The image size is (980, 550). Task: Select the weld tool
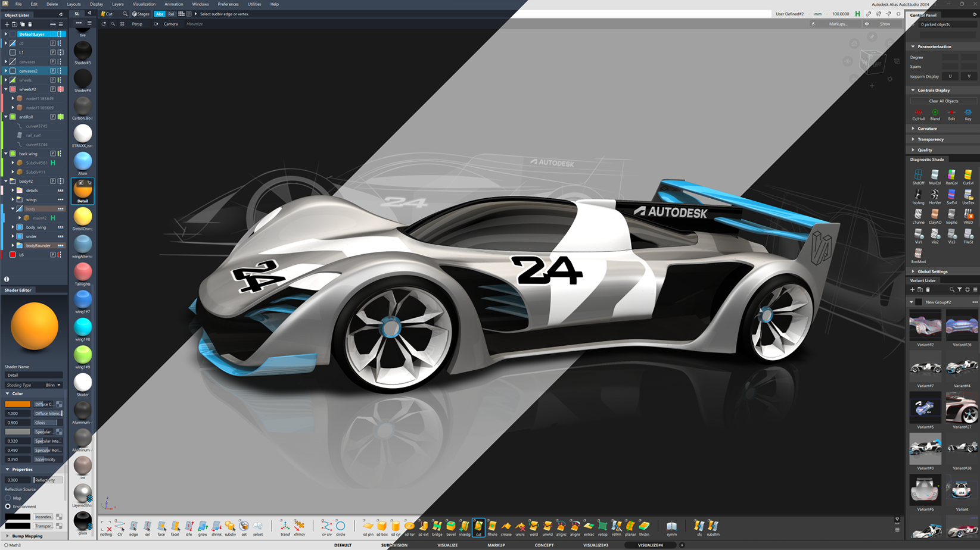[534, 527]
